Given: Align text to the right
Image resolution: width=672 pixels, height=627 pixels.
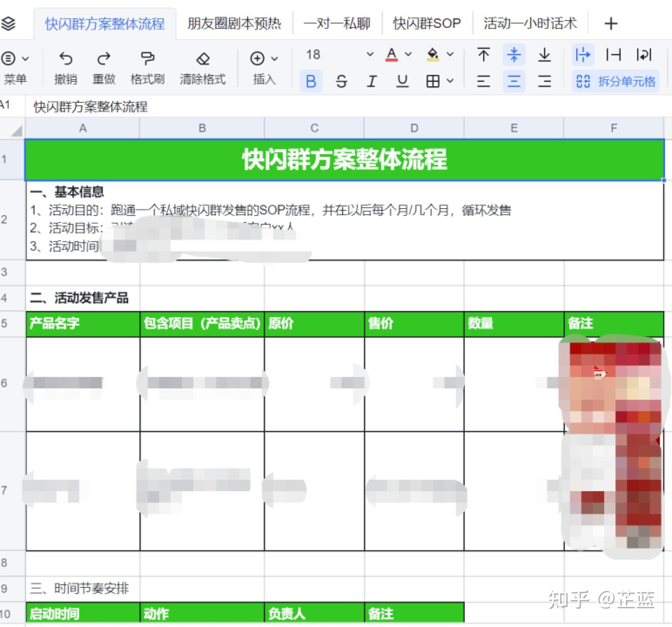Looking at the screenshot, I should 544,81.
